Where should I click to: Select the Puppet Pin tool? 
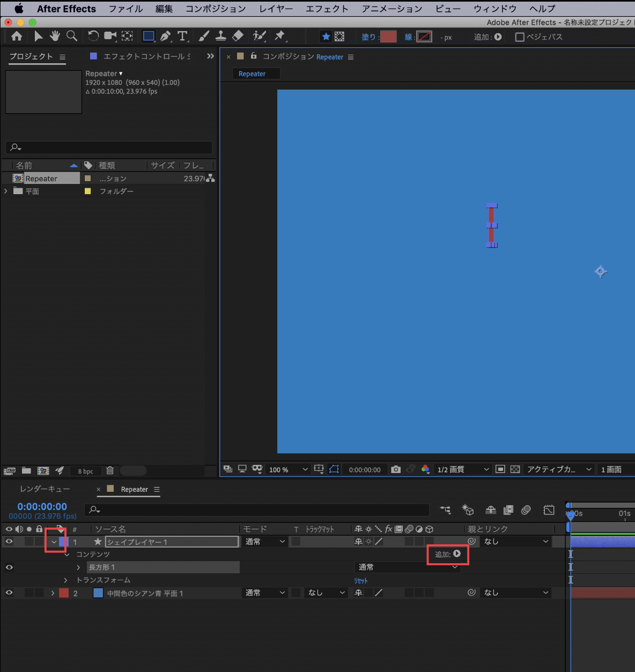point(279,36)
